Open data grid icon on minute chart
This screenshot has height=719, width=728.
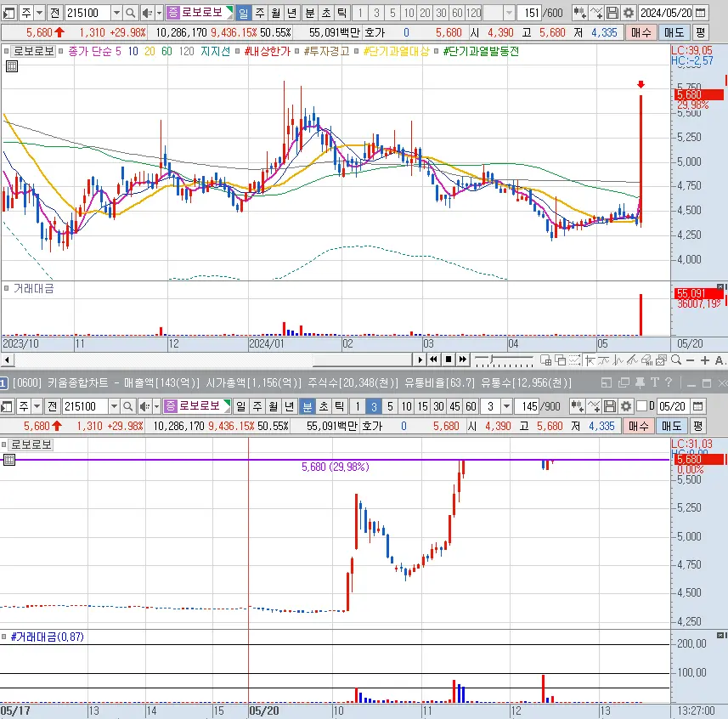pos(9,460)
